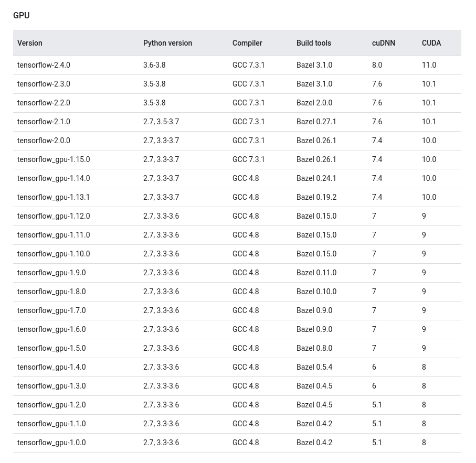Click the GPU section heading
Viewport: 476px width, 463px height.
tap(22, 16)
